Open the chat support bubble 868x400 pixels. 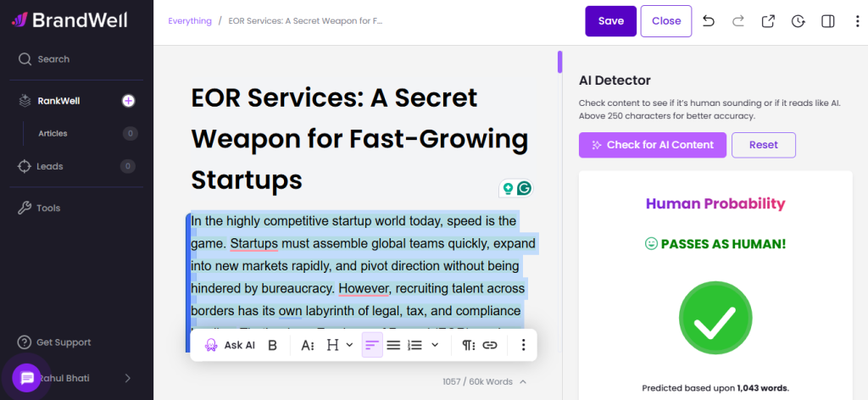coord(27,377)
